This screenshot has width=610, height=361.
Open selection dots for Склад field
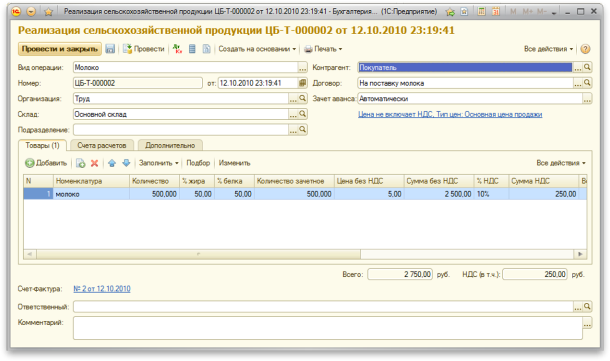293,114
